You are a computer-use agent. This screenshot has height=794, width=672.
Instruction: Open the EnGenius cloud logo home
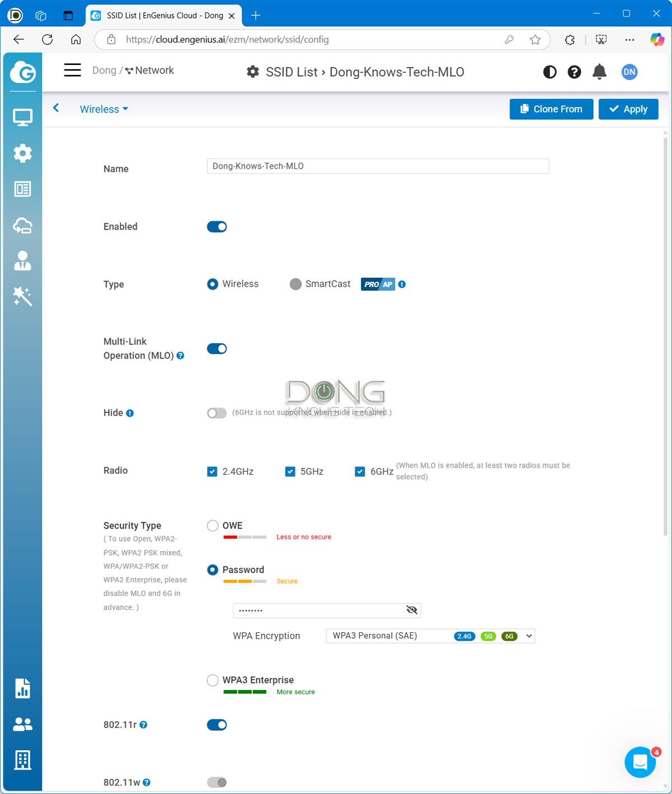(x=22, y=72)
